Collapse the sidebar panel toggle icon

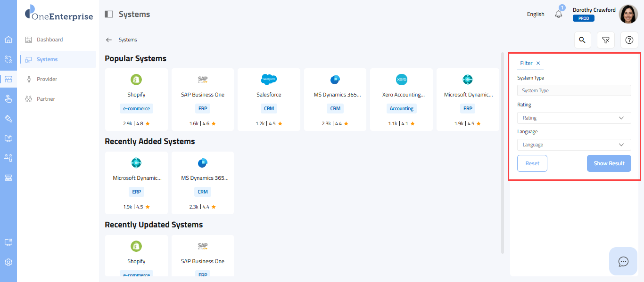pyautogui.click(x=109, y=14)
